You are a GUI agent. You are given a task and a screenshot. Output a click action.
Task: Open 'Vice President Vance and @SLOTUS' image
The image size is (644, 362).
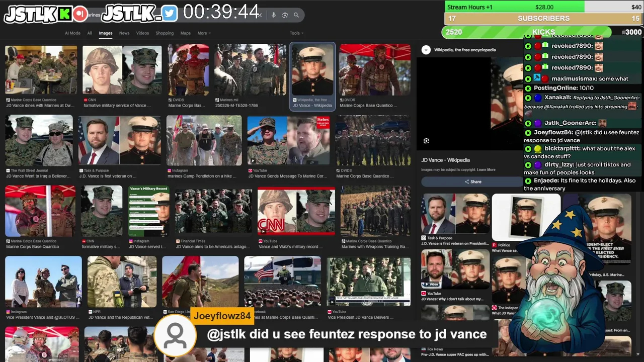coord(43,282)
